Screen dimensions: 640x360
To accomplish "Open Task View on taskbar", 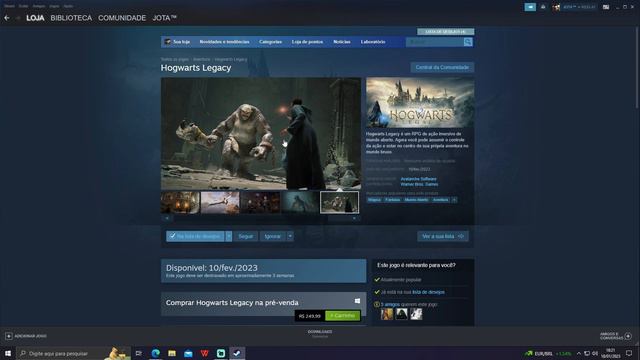I will click(139, 353).
